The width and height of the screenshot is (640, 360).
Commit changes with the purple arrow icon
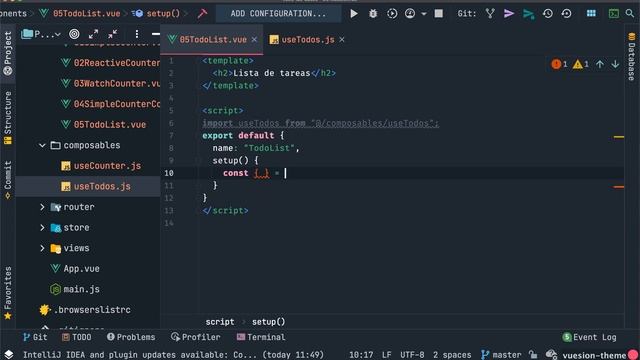coord(509,13)
